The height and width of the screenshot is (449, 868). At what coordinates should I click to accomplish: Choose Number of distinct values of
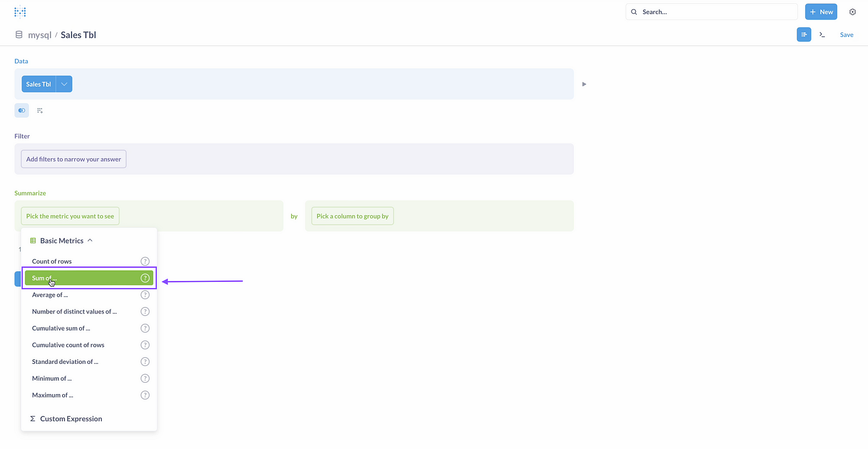(74, 312)
